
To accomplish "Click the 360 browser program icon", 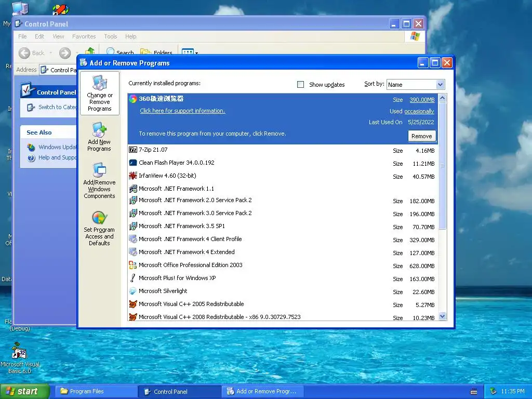I will pos(133,99).
